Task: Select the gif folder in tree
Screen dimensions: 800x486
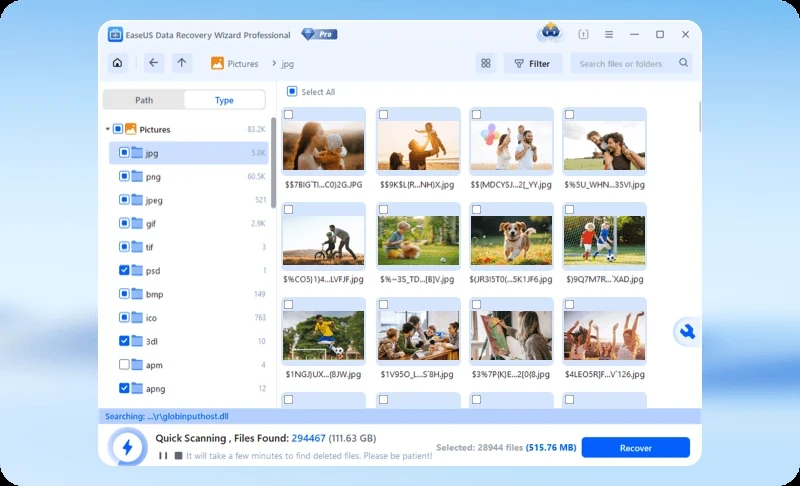Action: point(189,223)
